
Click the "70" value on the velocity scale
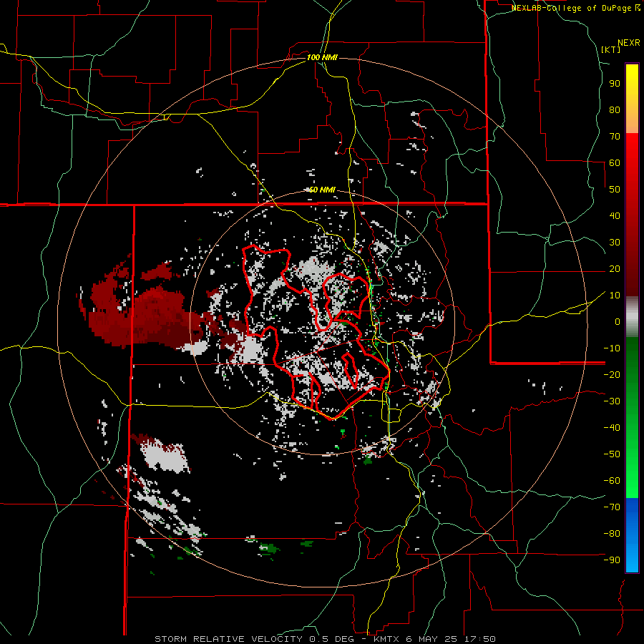coord(615,137)
